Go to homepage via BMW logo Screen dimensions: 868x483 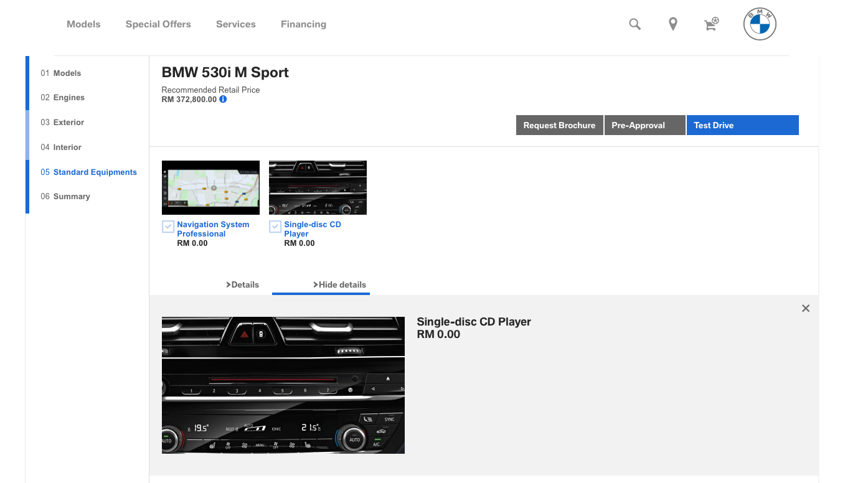click(x=760, y=24)
